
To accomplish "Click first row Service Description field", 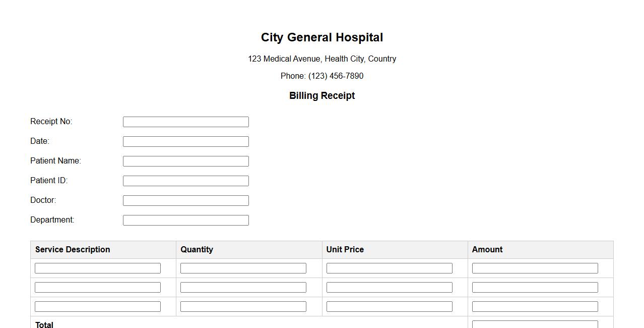I will pyautogui.click(x=98, y=268).
